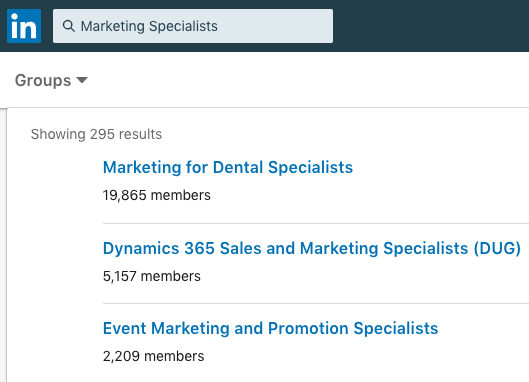The image size is (529, 382).
Task: Click the query text Marketing Specialists
Action: (149, 26)
